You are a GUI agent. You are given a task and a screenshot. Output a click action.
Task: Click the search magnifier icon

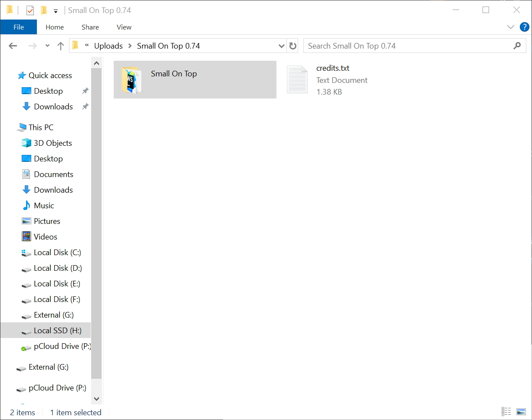(x=517, y=46)
